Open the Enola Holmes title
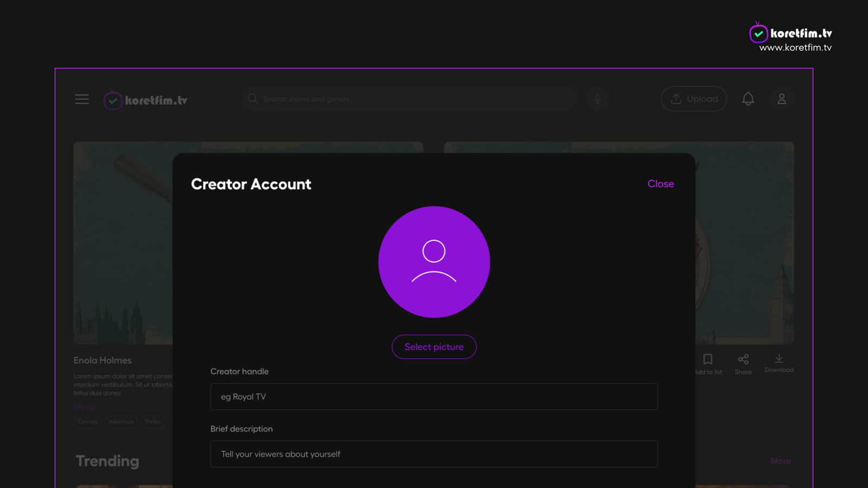Screen dimensions: 868x488 [x=103, y=361]
